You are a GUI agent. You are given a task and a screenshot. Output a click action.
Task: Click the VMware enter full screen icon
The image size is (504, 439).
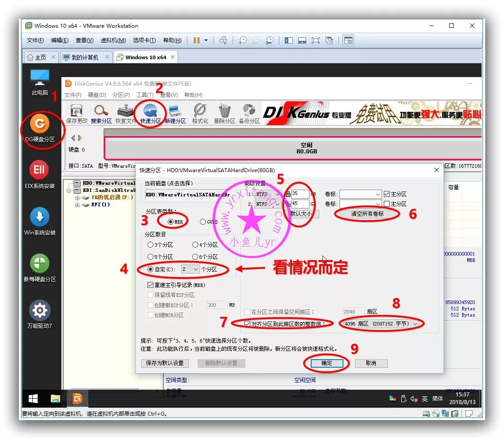click(x=315, y=40)
